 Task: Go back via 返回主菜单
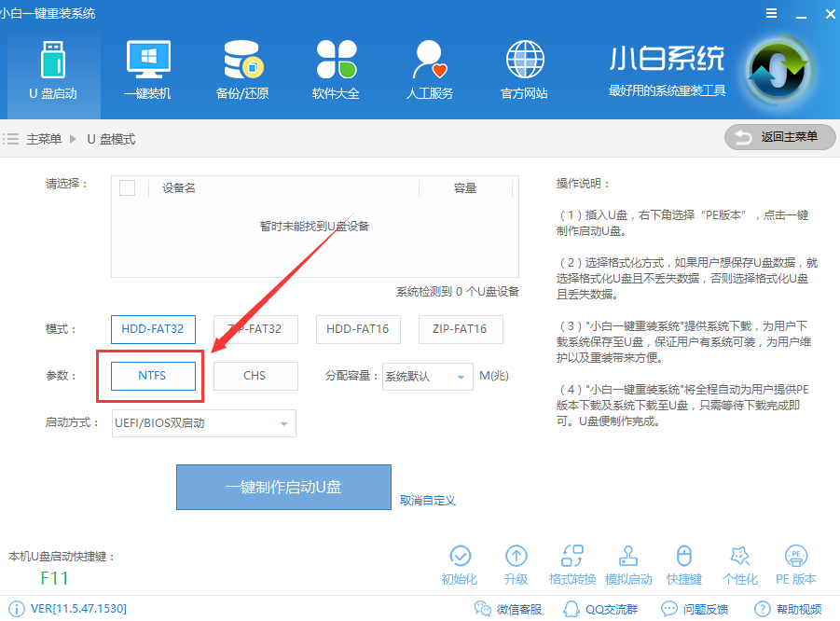tap(779, 137)
